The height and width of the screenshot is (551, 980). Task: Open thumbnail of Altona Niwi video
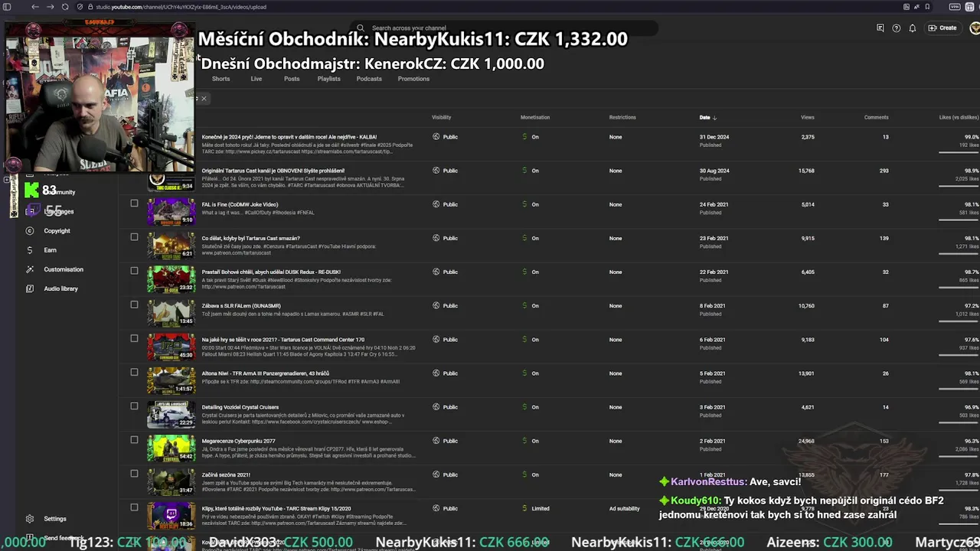coord(171,380)
